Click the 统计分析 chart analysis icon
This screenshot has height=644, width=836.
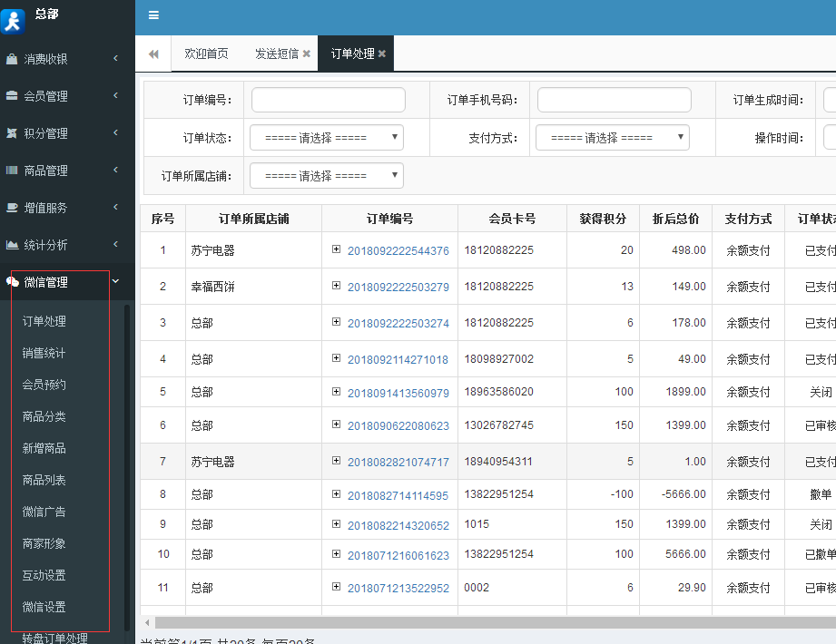point(12,244)
